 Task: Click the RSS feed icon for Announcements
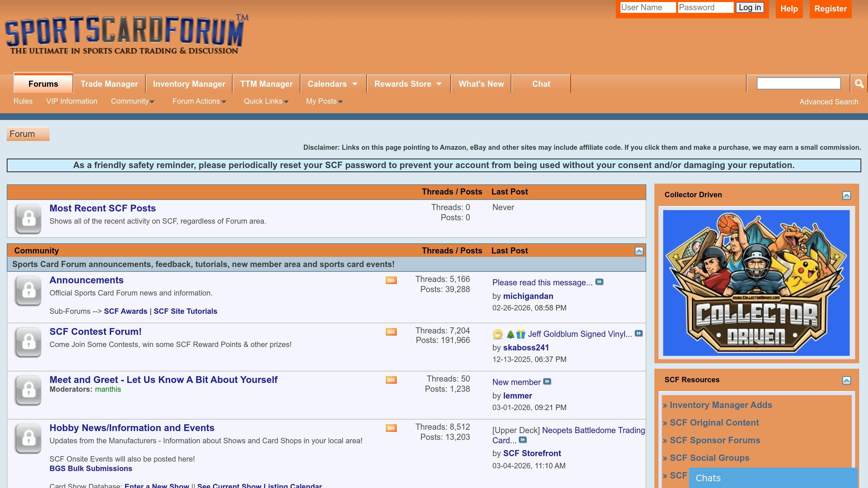click(391, 280)
